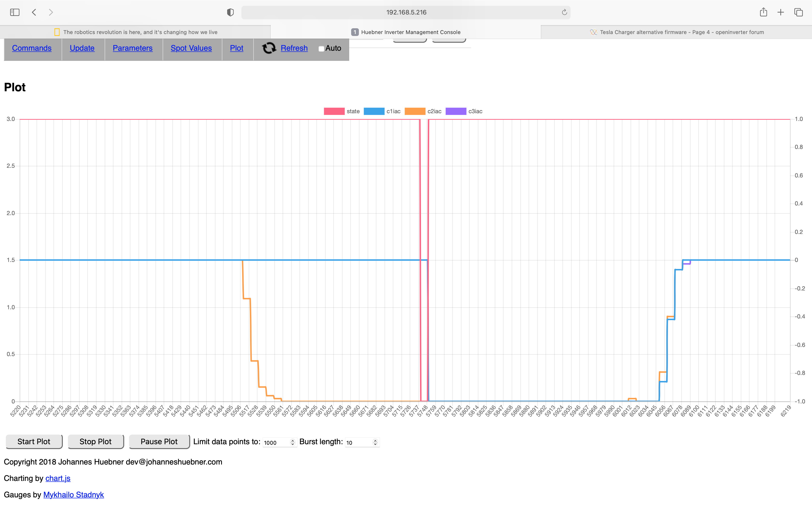Follow the chart.js link
This screenshot has width=812, height=507.
[x=58, y=478]
